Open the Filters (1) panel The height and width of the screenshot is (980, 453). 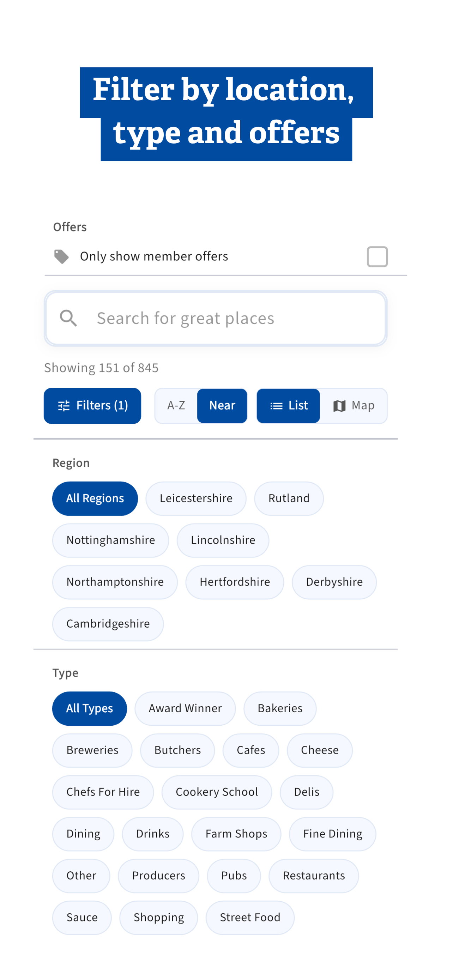(x=92, y=406)
